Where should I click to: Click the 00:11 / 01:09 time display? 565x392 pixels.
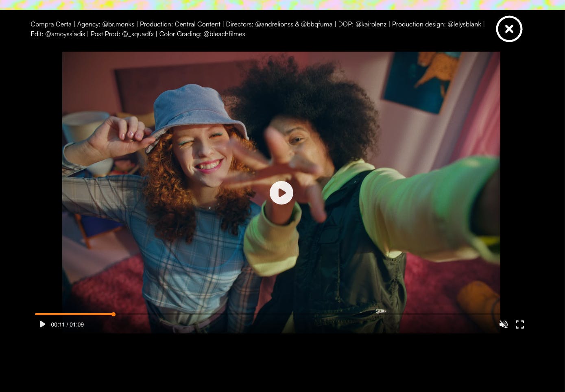[x=67, y=324]
